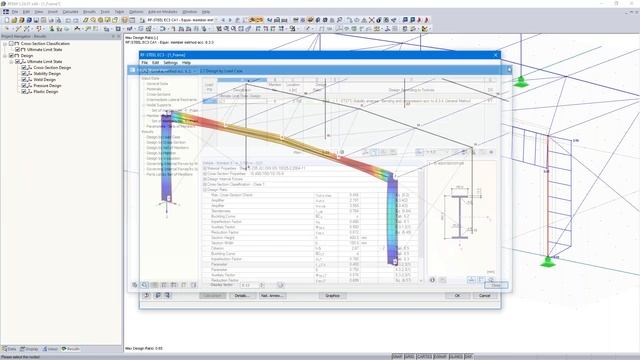The width and height of the screenshot is (640, 360).
Task: Close the Project Navigator panel
Action: click(119, 36)
